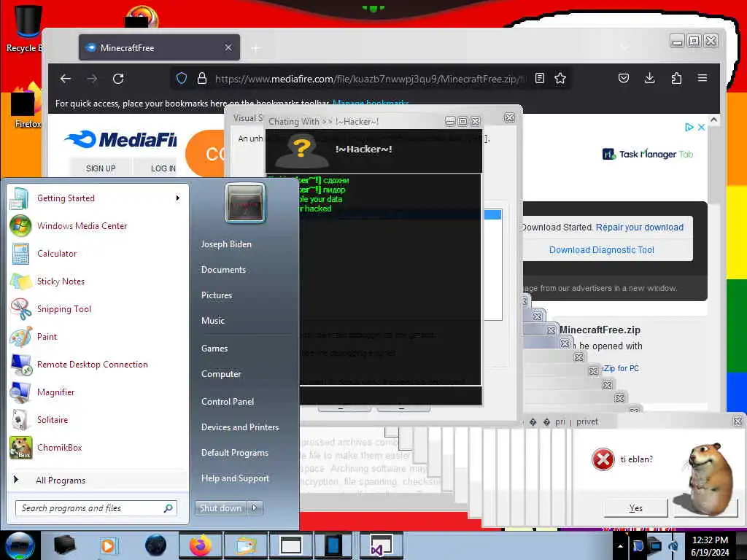This screenshot has width=747, height=560.
Task: Click the Pocket save icon
Action: point(624,78)
